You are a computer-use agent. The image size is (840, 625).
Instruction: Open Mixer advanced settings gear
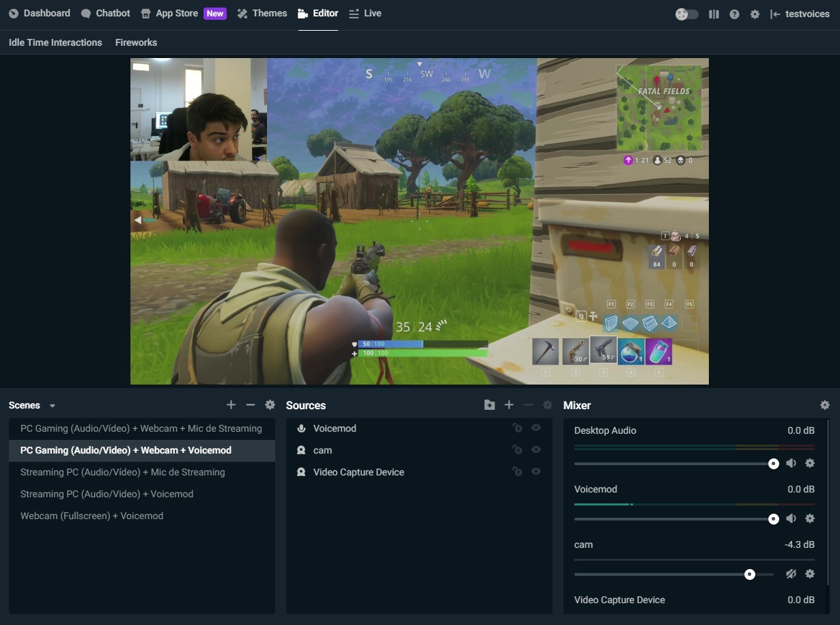tap(825, 405)
